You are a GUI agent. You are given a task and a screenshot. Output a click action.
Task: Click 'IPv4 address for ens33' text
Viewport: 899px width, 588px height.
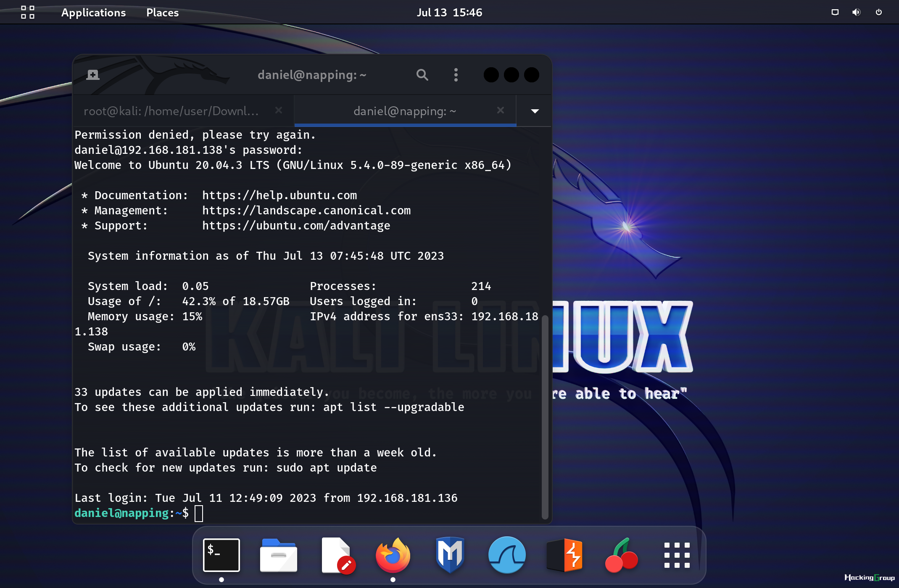coord(387,316)
